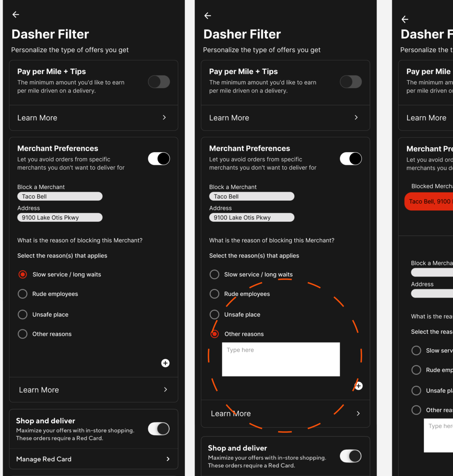The height and width of the screenshot is (476, 453).
Task: Open Manage Red Card link
Action: 44,459
